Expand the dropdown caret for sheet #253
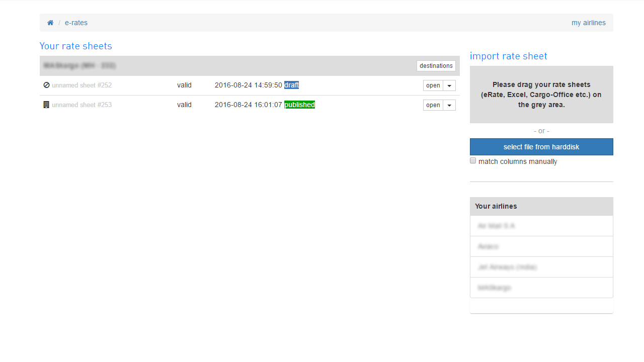Viewport: 644px width, 362px height. [449, 105]
